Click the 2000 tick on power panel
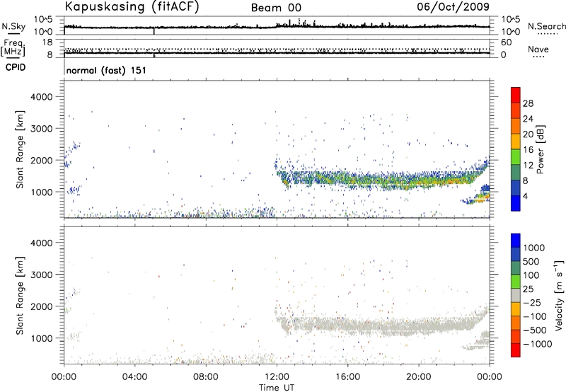The width and height of the screenshot is (566, 392). [42, 160]
